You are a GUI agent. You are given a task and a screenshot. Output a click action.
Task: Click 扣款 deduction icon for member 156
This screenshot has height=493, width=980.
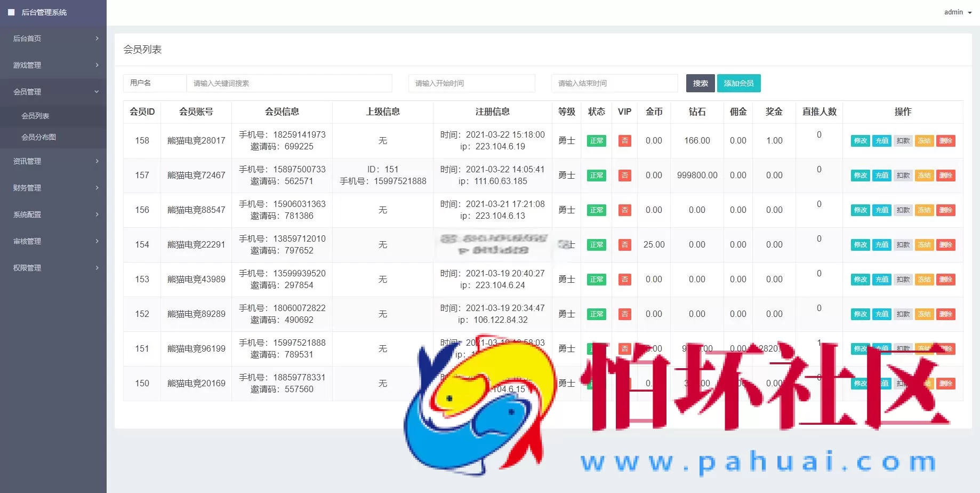click(903, 210)
